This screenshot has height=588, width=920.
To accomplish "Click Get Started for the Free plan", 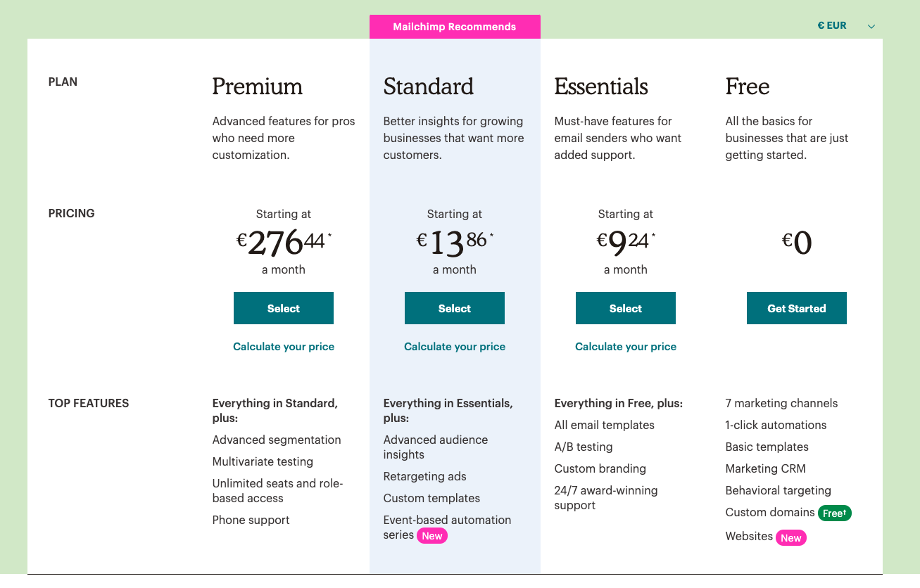I will pos(796,309).
